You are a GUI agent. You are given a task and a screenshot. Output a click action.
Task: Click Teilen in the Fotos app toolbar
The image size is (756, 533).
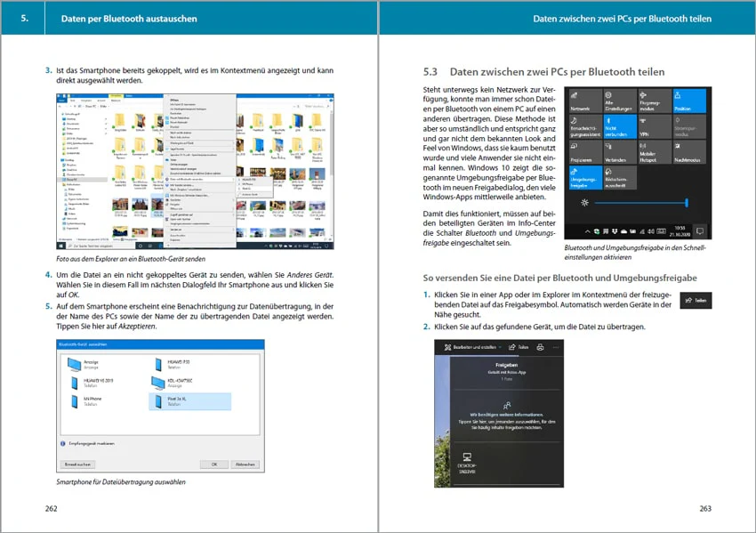point(519,347)
